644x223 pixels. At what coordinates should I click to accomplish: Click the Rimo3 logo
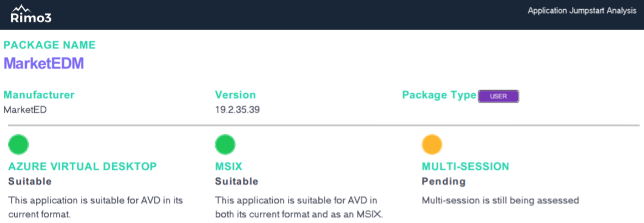pos(31,14)
